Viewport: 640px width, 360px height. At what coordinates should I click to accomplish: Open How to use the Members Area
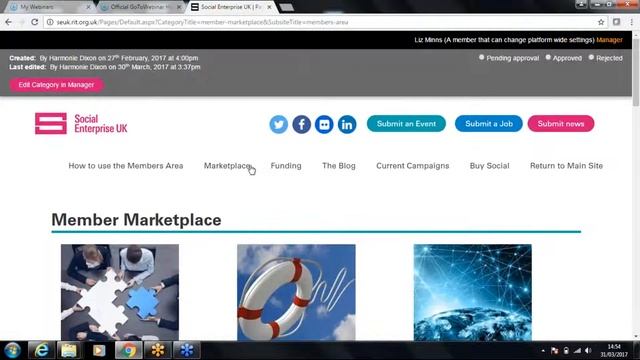pyautogui.click(x=126, y=166)
